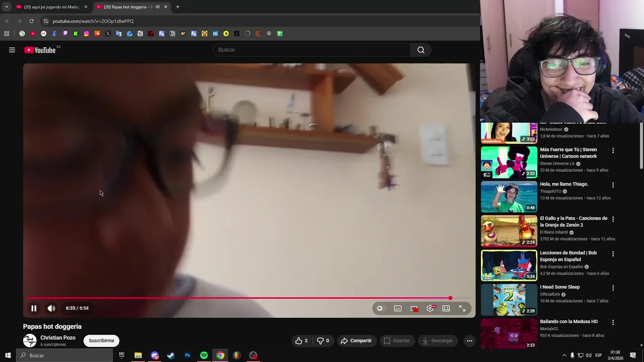644x362 pixels.
Task: Click the recommendations sidebar scrollbar
Action: click(641, 146)
